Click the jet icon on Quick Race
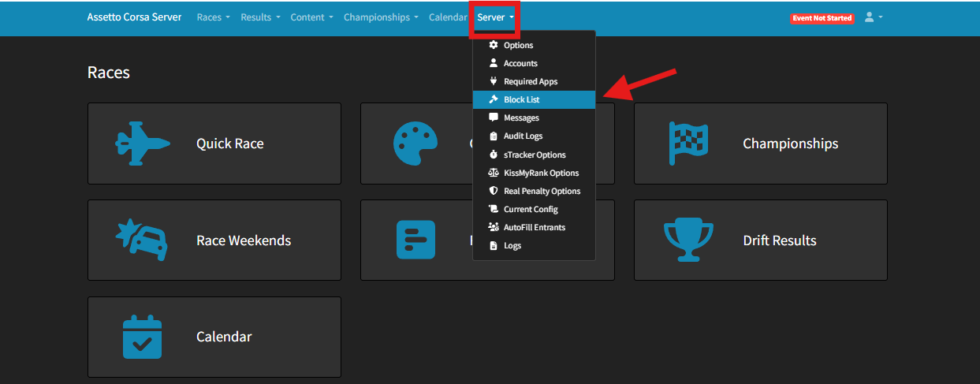Screen dimensions: 980x384 (142, 144)
